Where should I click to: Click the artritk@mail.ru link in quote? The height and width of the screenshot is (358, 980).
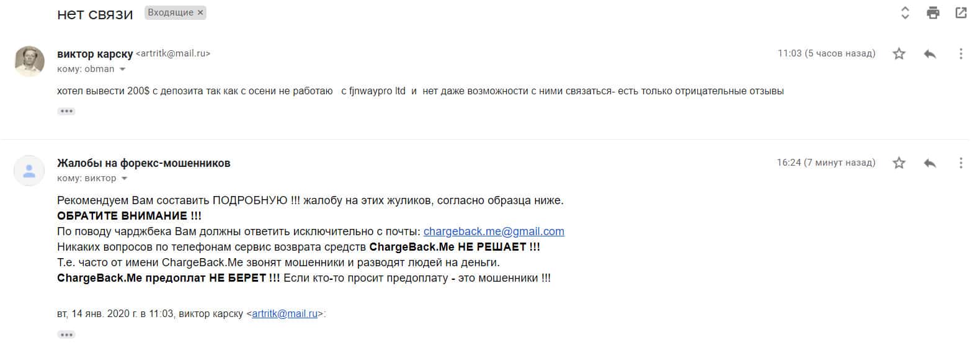(x=285, y=314)
